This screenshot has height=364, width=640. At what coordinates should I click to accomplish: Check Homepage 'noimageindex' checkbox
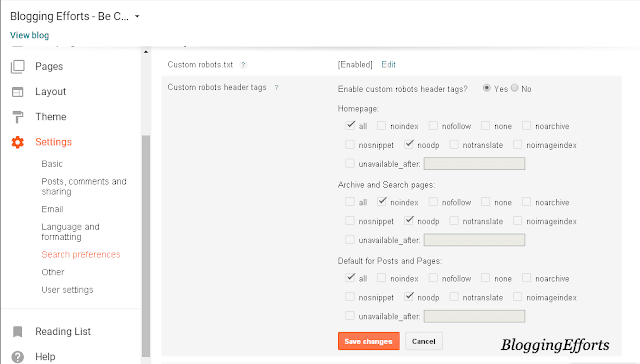(x=518, y=144)
